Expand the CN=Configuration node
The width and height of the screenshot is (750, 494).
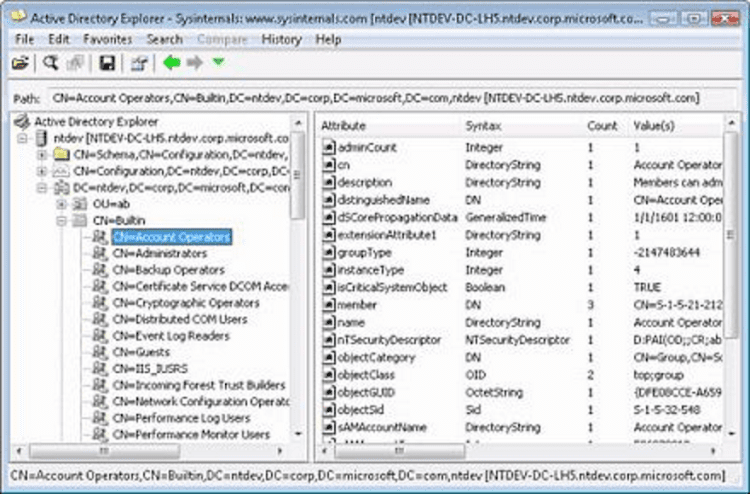(x=42, y=171)
